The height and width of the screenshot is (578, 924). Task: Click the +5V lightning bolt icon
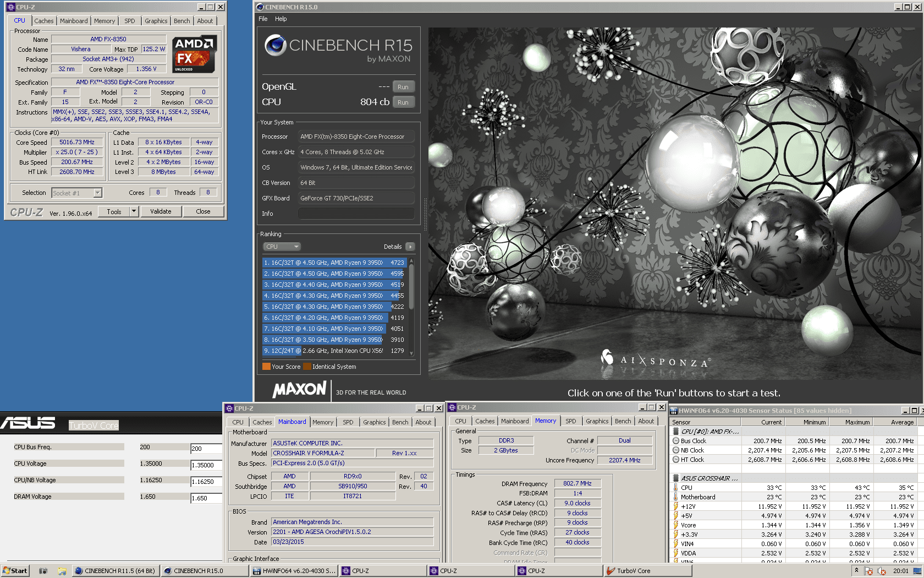676,516
